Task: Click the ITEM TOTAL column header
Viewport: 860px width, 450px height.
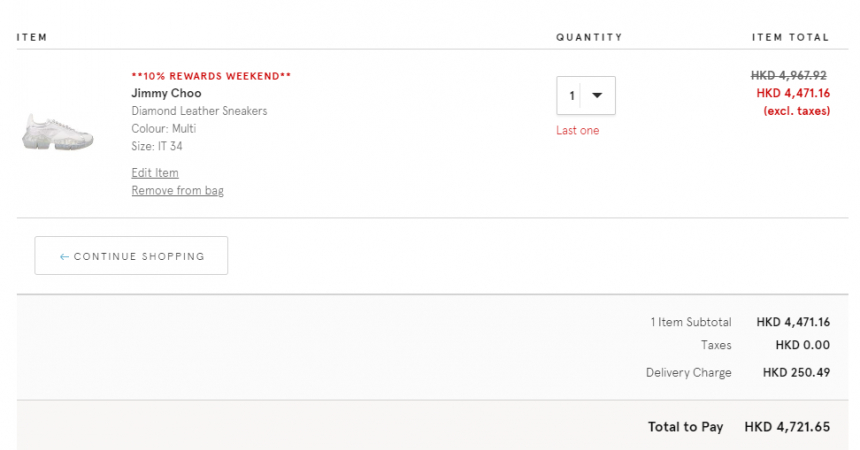Action: click(790, 37)
